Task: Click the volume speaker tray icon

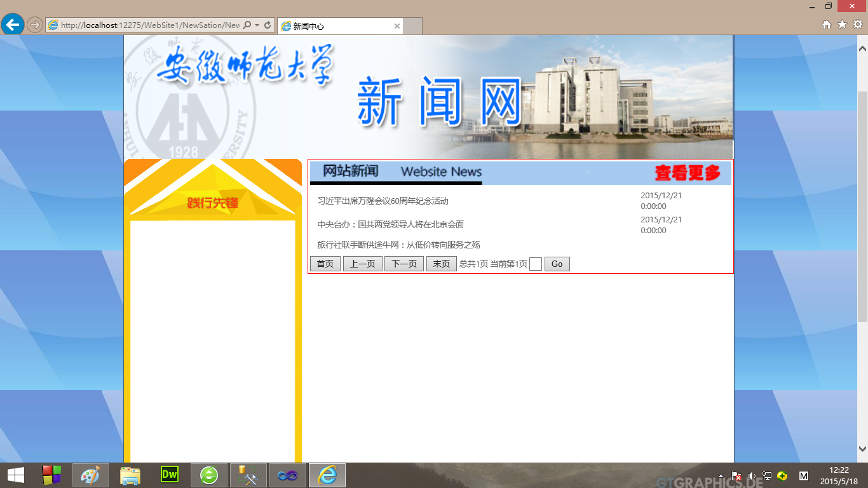Action: (752, 476)
